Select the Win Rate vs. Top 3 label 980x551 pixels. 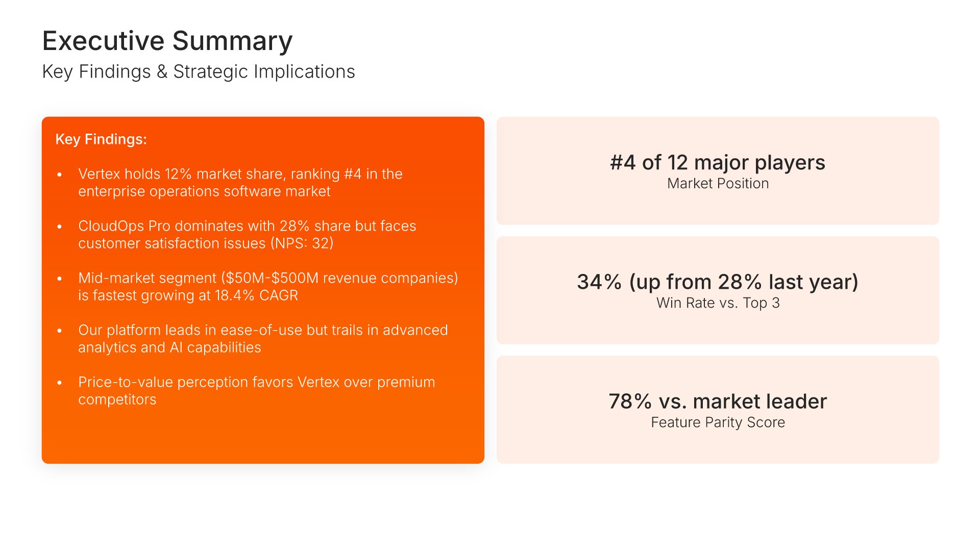(x=718, y=303)
